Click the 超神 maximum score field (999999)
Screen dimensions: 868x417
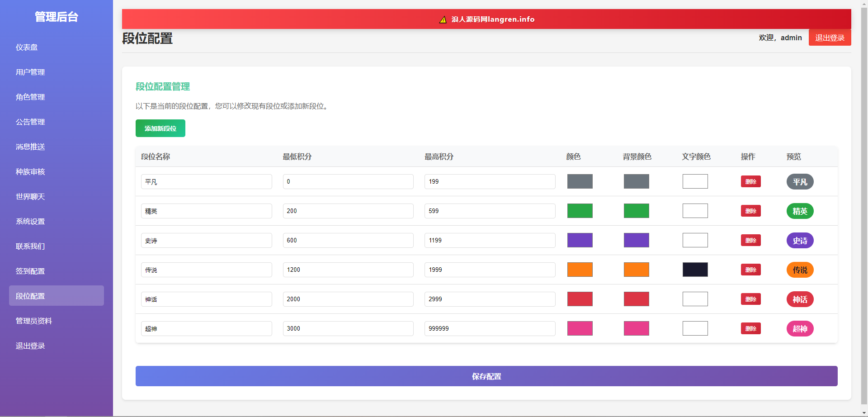pos(490,329)
